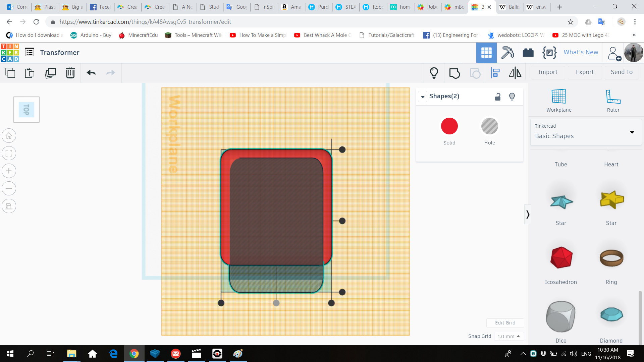Select the Delete icon in the toolbar
The image size is (644, 362).
point(70,72)
